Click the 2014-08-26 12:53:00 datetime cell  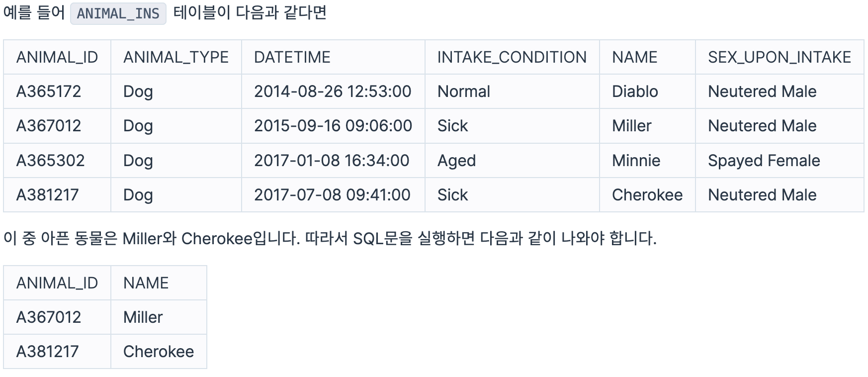click(333, 92)
